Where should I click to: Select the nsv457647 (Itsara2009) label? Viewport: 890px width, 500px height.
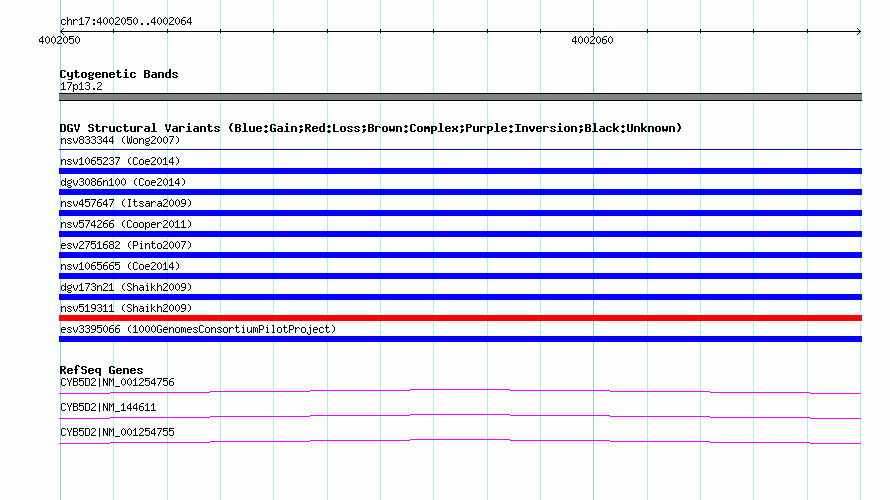pos(126,203)
